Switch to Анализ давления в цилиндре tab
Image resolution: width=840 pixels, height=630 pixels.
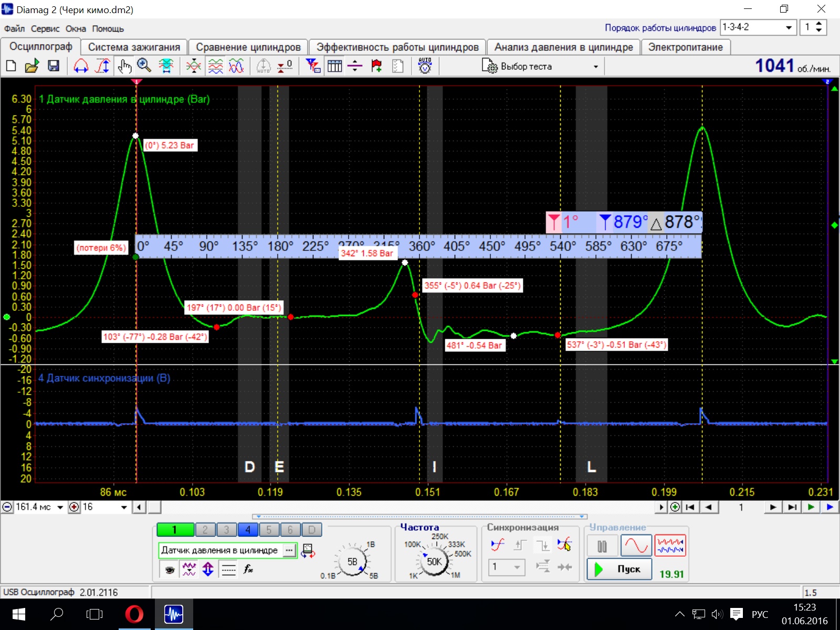[x=564, y=47]
